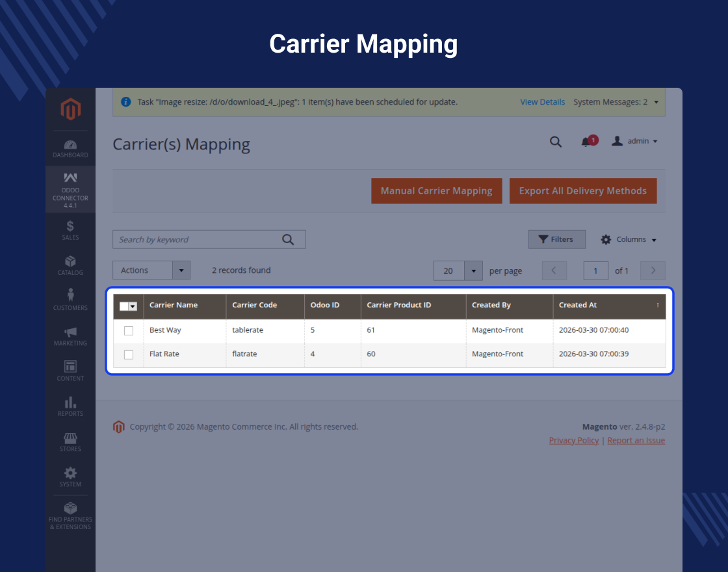Toggle the select-all header checkbox
Image resolution: width=728 pixels, height=572 pixels.
124,306
